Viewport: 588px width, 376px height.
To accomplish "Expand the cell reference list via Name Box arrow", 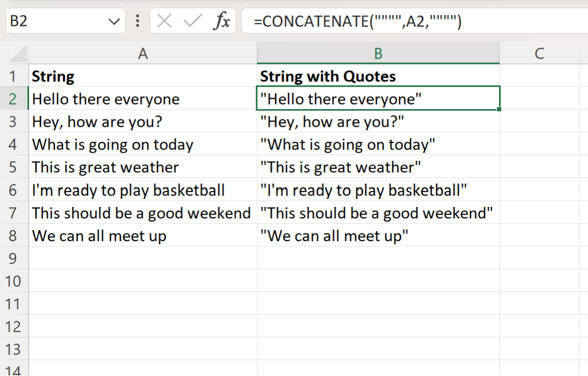I will click(x=113, y=21).
